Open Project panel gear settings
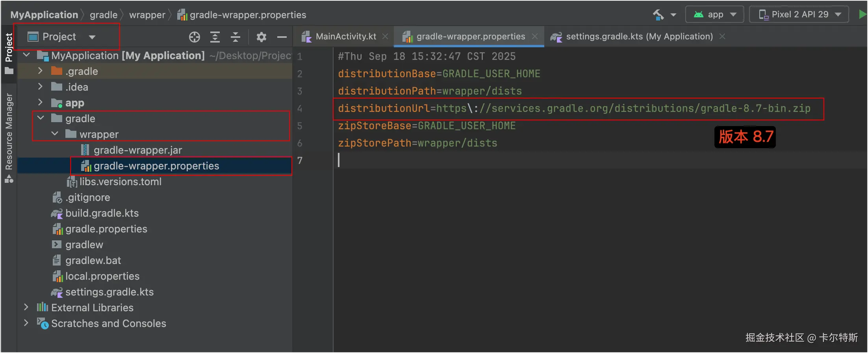This screenshot has width=868, height=353. point(262,37)
